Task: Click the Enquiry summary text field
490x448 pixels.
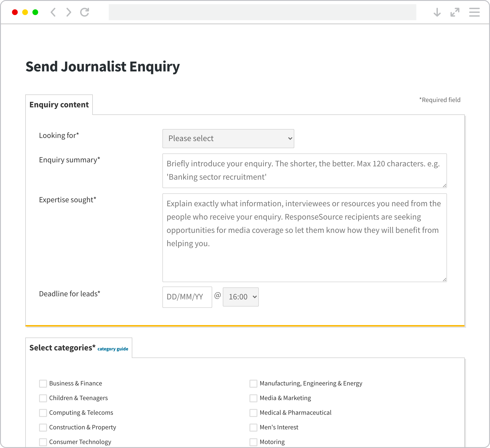Action: click(x=304, y=170)
